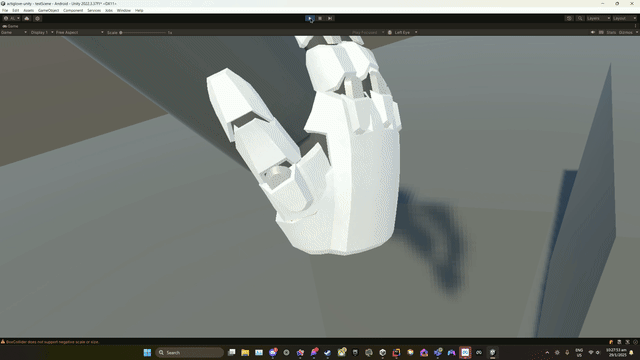The width and height of the screenshot is (640, 360).
Task: Open the Undo History icon
Action: pyautogui.click(x=569, y=18)
